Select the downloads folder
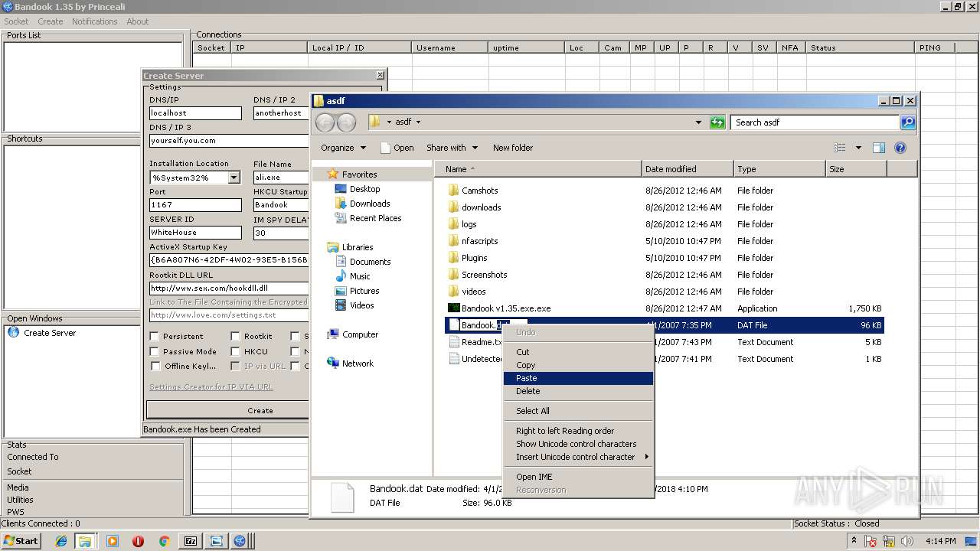The image size is (980, 551). (x=481, y=207)
